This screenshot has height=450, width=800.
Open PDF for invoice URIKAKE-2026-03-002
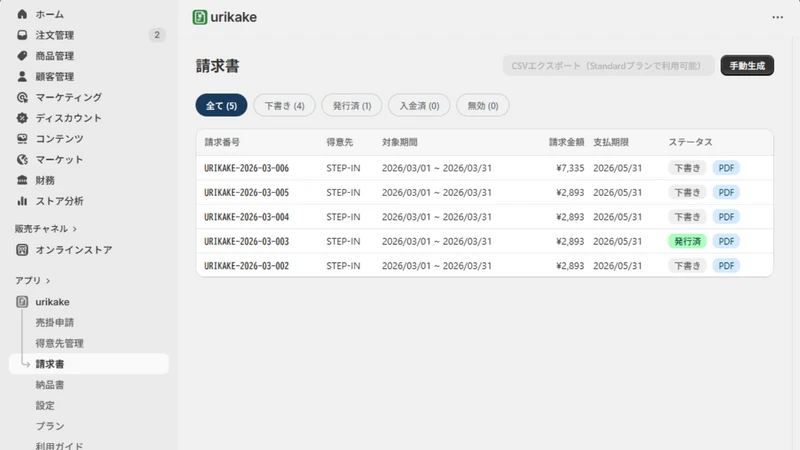point(726,266)
